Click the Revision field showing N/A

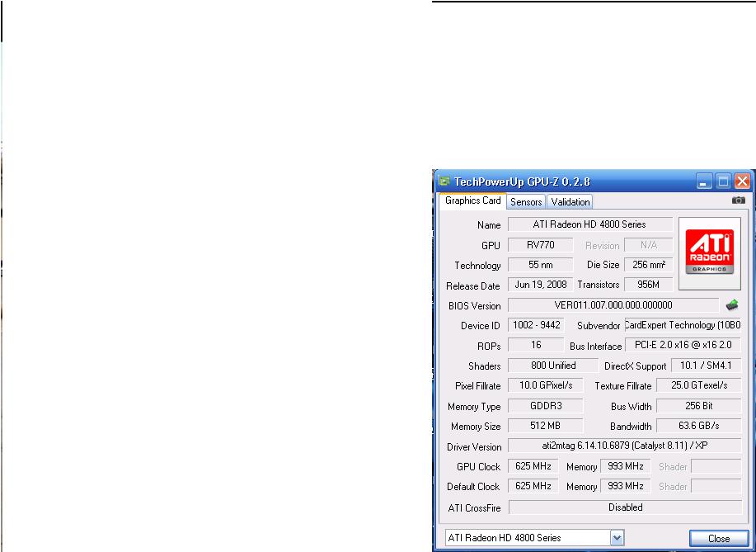click(649, 244)
